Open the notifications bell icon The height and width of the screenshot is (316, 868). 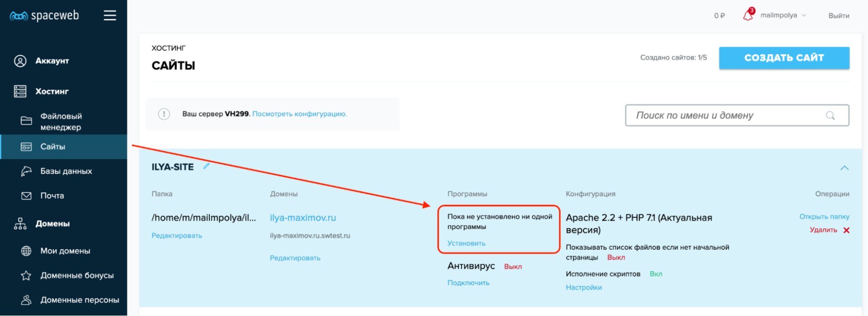748,15
